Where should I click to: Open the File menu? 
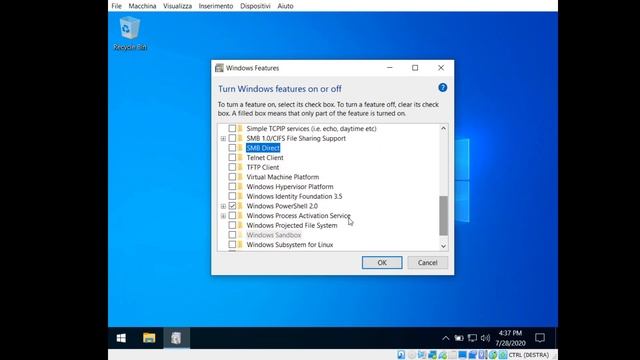(x=116, y=6)
